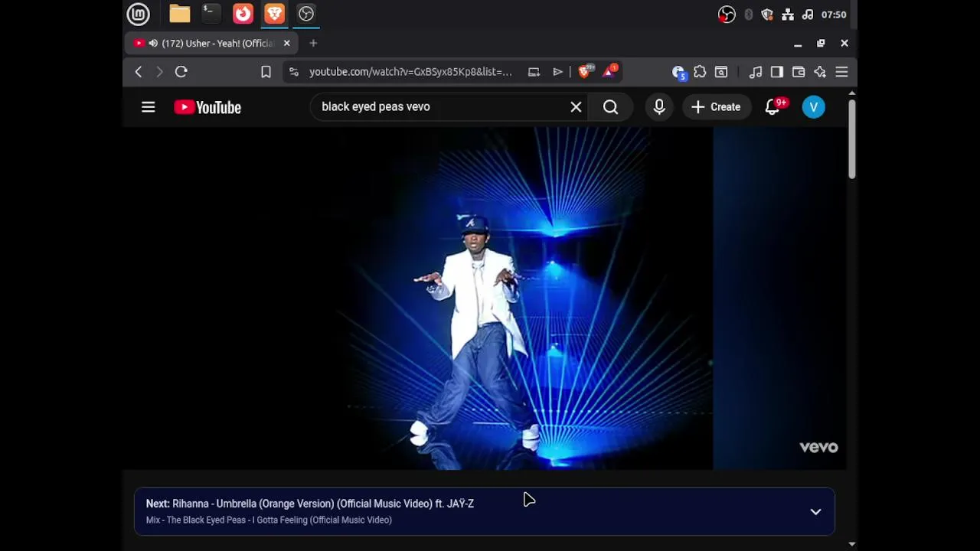Switch to the OBS Studio taskbar icon
The width and height of the screenshot is (980, 551).
point(305,14)
